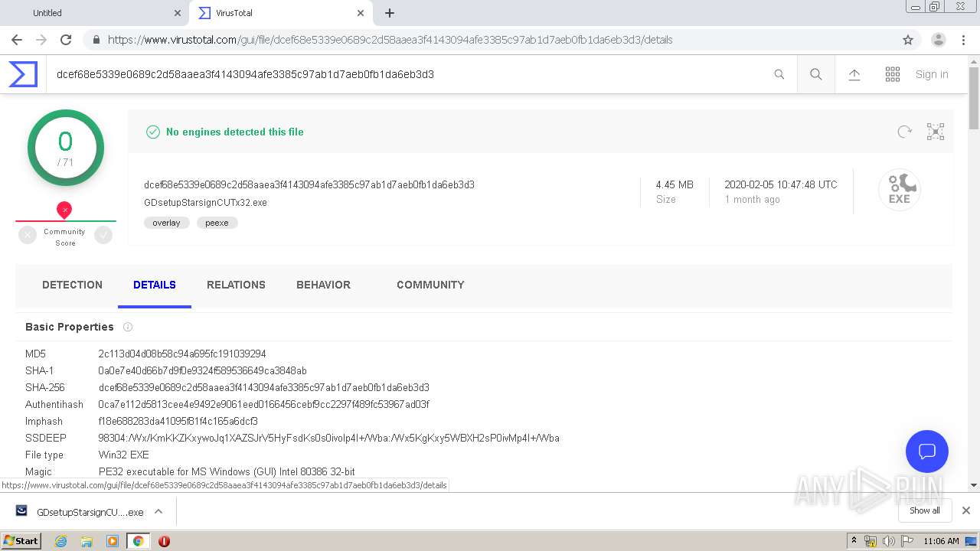Click the VirusTotal logo icon

click(x=23, y=74)
